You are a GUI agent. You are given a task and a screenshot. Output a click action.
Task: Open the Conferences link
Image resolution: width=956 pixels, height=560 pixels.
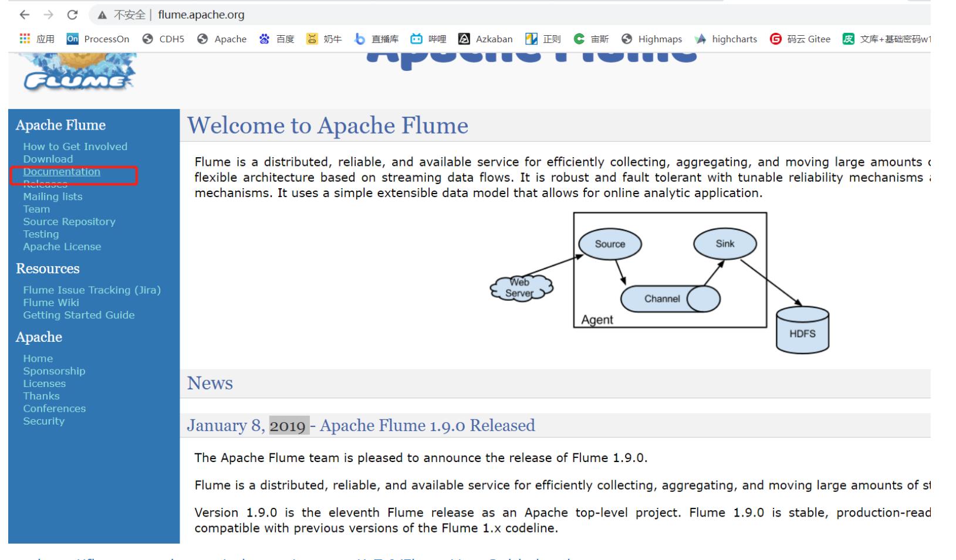point(55,409)
